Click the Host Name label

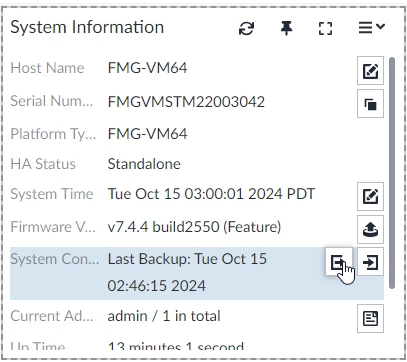tap(47, 68)
